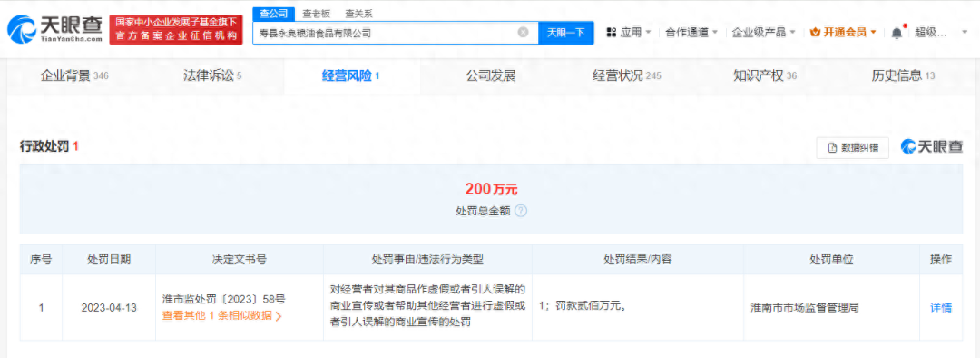This screenshot has height=358, width=980.
Task: Click the Tianyancha logo icon
Action: (21, 28)
